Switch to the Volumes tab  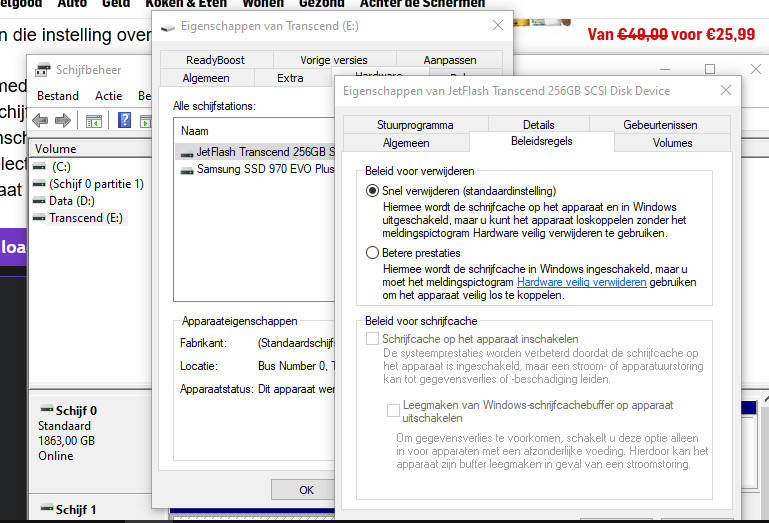tap(672, 143)
